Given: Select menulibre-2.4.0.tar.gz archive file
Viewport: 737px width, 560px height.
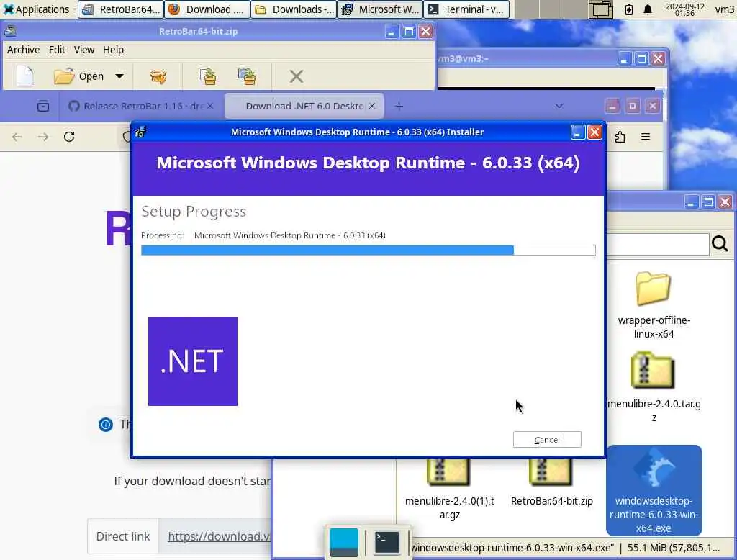Looking at the screenshot, I should pyautogui.click(x=654, y=387).
